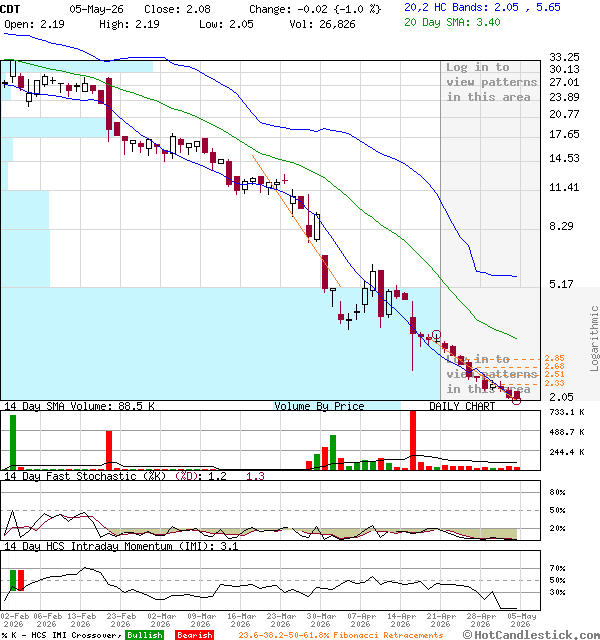Click the red circle marker at latest candle
600x640 pixels.
(516, 401)
